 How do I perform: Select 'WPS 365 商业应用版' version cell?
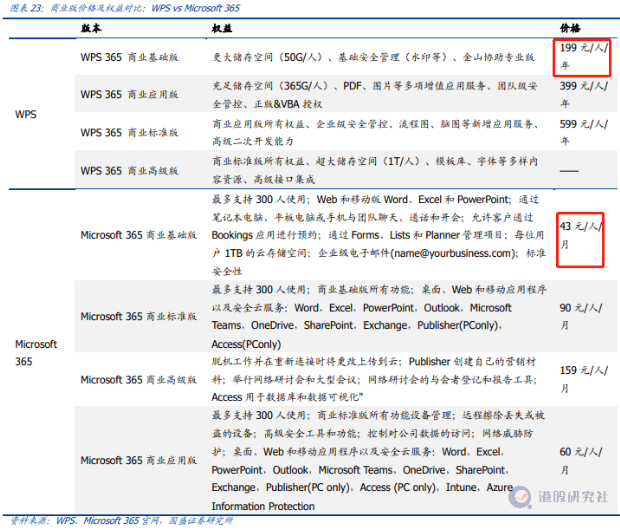tap(129, 95)
